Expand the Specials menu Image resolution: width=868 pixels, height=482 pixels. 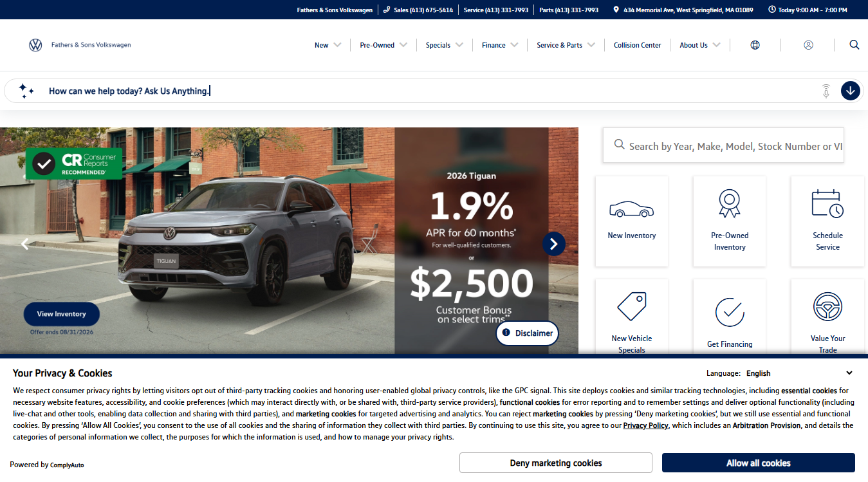click(445, 45)
